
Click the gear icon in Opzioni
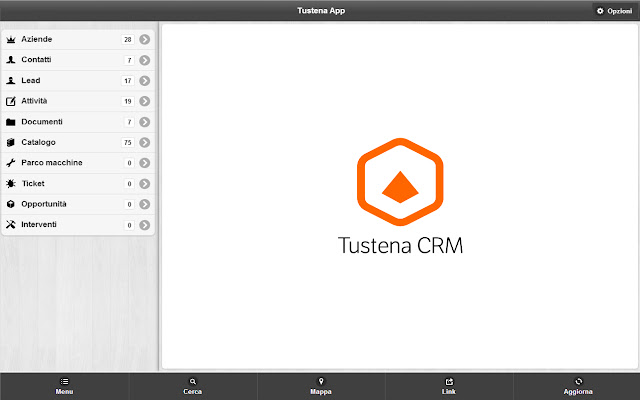coord(600,11)
